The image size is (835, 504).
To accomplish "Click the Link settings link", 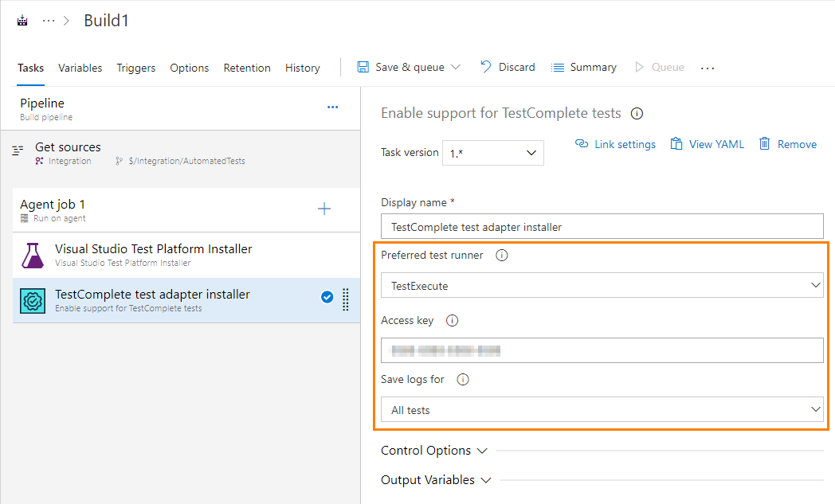I will tap(616, 144).
